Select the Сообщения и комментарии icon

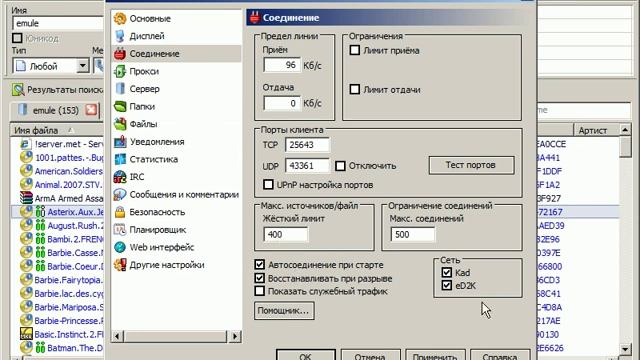tap(120, 194)
